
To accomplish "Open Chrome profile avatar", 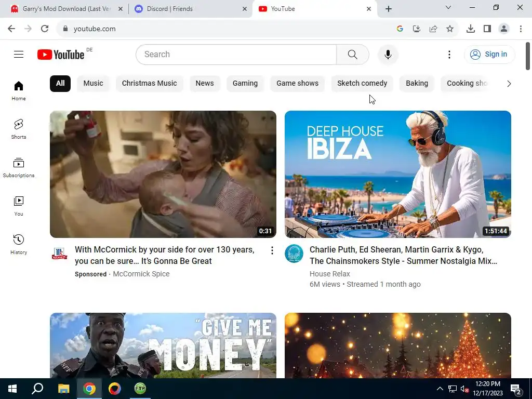I will tap(504, 29).
